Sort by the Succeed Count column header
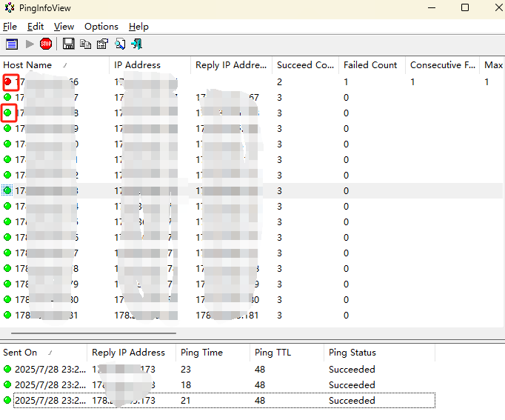Viewport: 505px width, 420px height. point(305,65)
